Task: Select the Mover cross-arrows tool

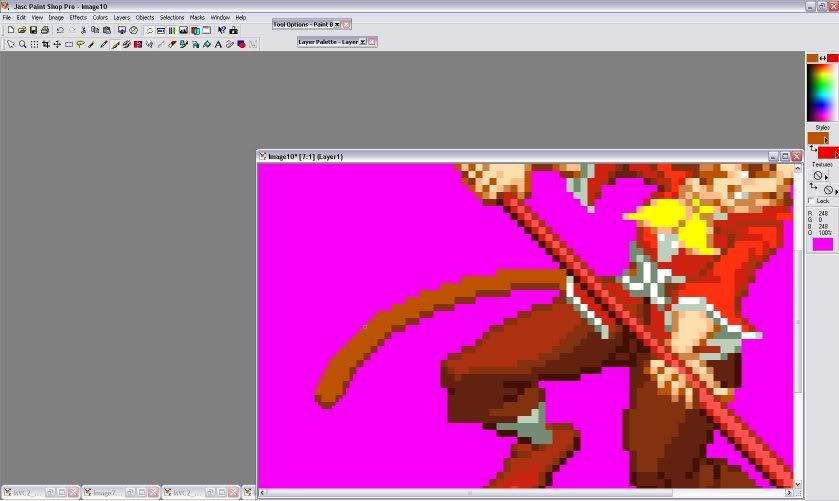Action: tap(57, 44)
